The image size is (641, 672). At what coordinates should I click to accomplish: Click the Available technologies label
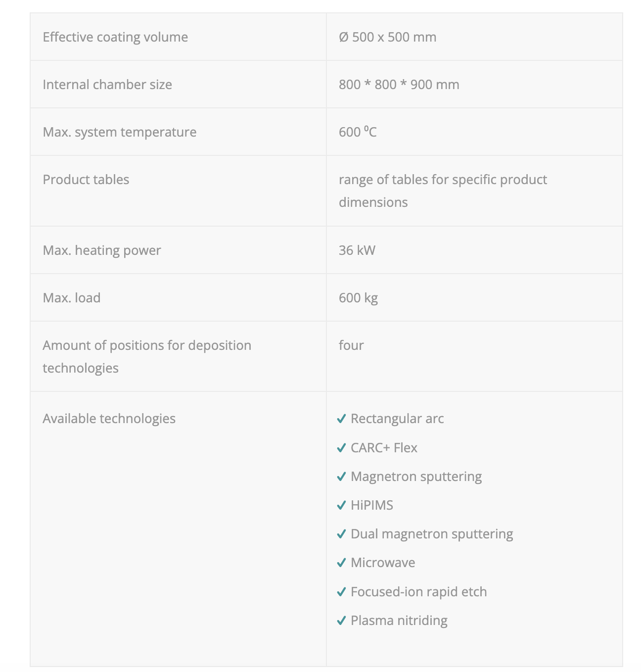pos(109,419)
